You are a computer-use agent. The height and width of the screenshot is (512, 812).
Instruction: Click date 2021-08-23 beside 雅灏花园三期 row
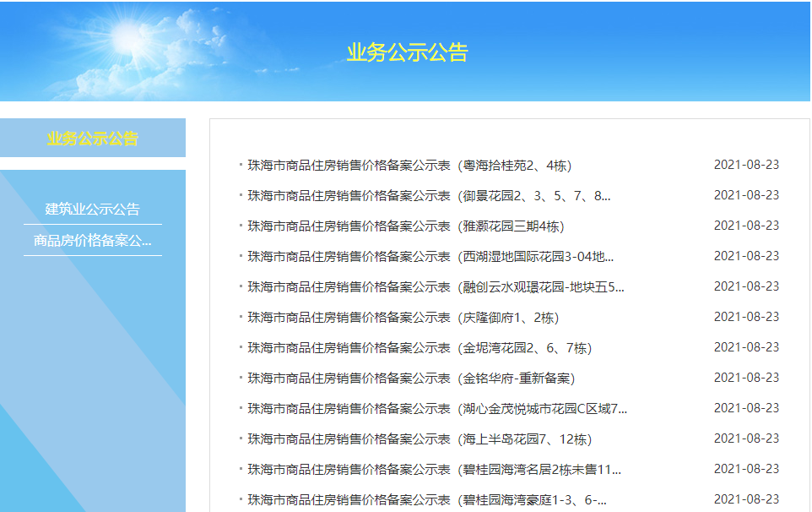746,226
